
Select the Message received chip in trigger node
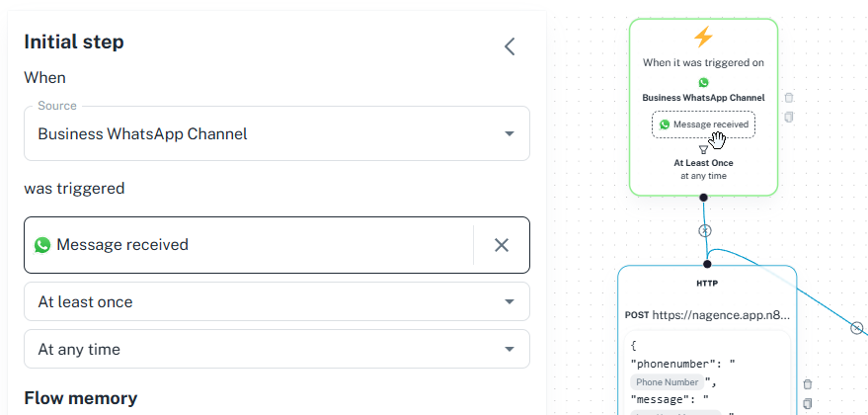(704, 124)
